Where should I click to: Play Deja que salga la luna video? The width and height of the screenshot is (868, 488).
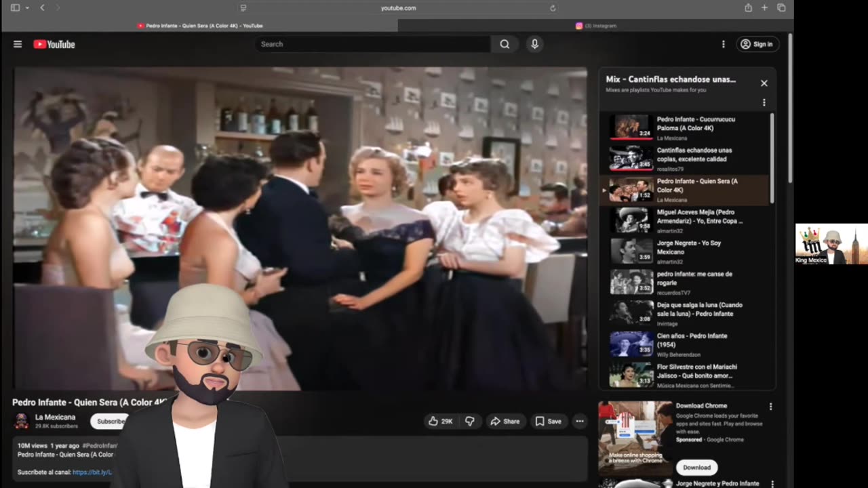click(x=685, y=313)
